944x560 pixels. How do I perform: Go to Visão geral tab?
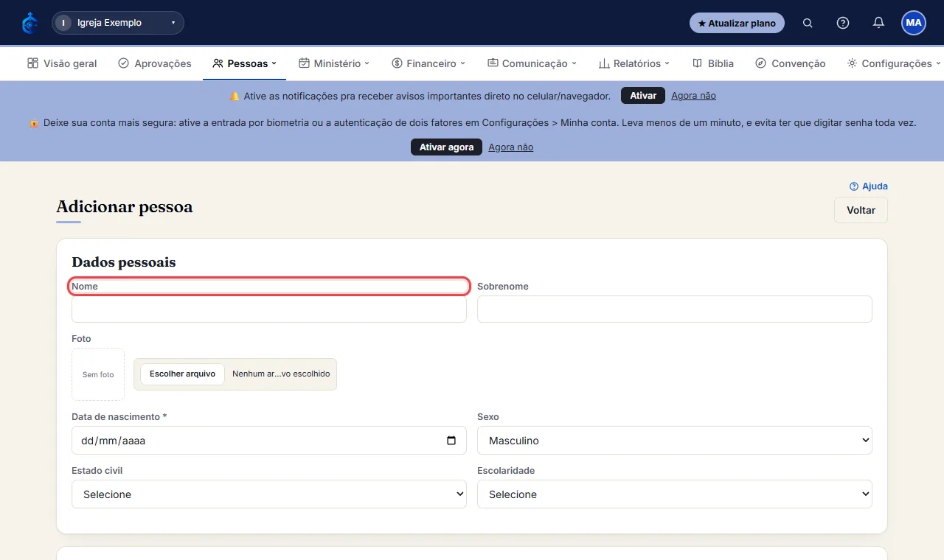[62, 63]
